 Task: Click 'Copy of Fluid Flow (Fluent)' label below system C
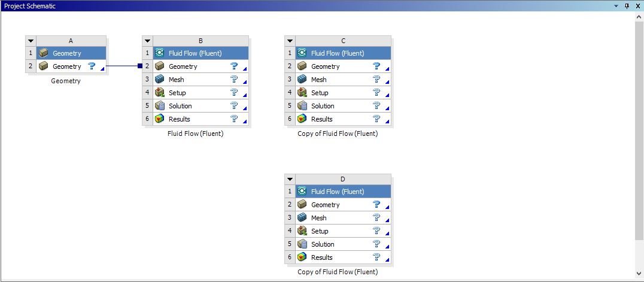click(338, 133)
